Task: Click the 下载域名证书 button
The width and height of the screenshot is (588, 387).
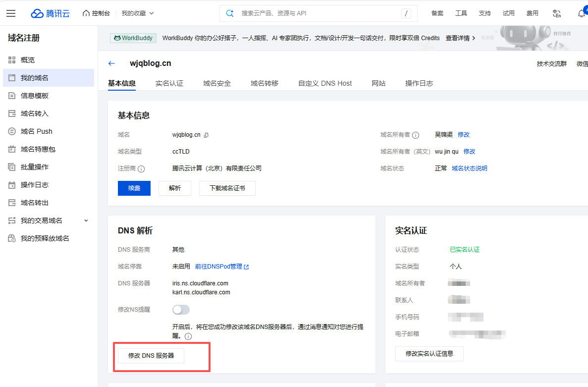Action: coord(227,188)
